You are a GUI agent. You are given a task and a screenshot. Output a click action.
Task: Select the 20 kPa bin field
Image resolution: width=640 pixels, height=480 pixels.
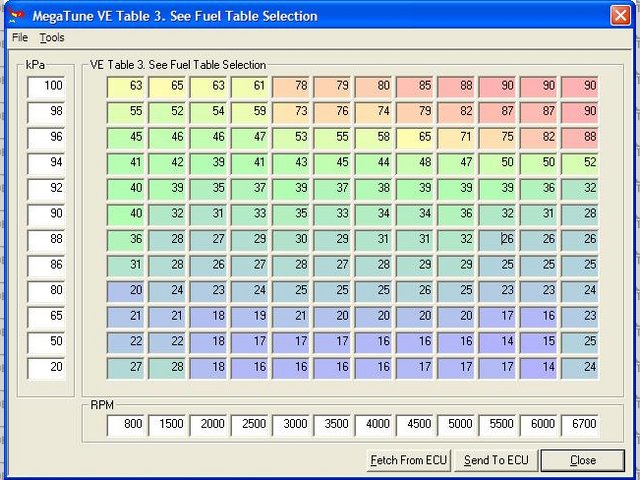[x=46, y=368]
